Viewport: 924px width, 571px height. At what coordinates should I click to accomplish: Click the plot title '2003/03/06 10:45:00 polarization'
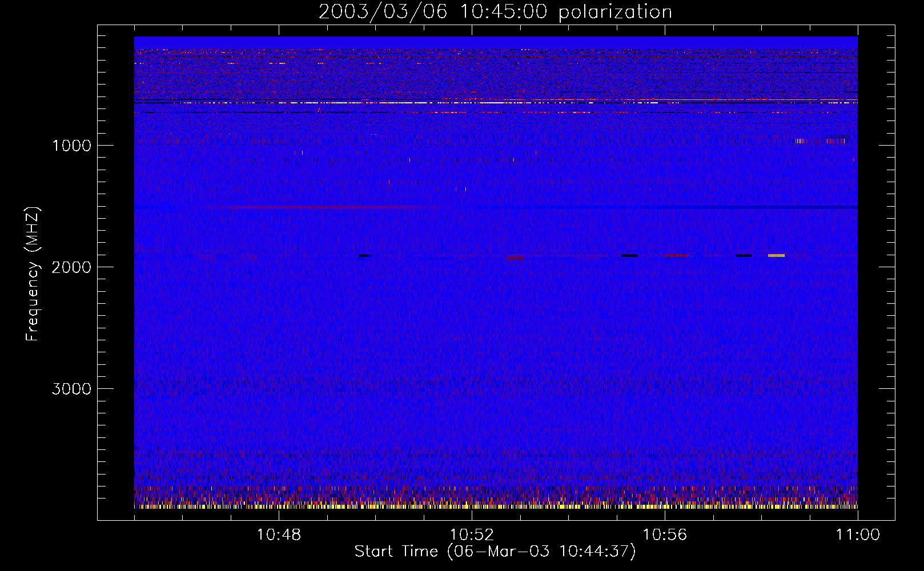point(495,11)
